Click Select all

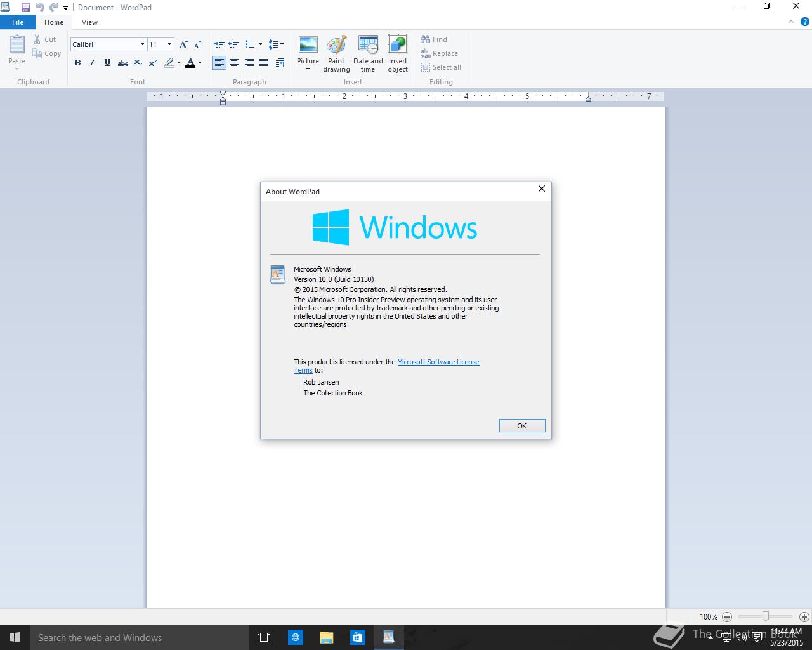[441, 67]
